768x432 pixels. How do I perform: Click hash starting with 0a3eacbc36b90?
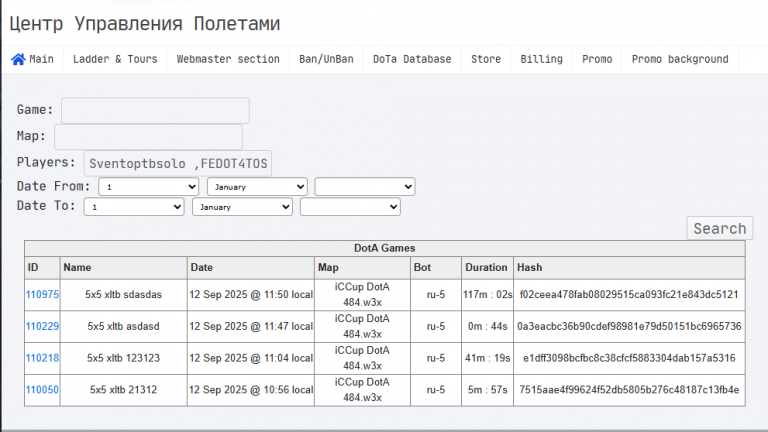pyautogui.click(x=629, y=326)
